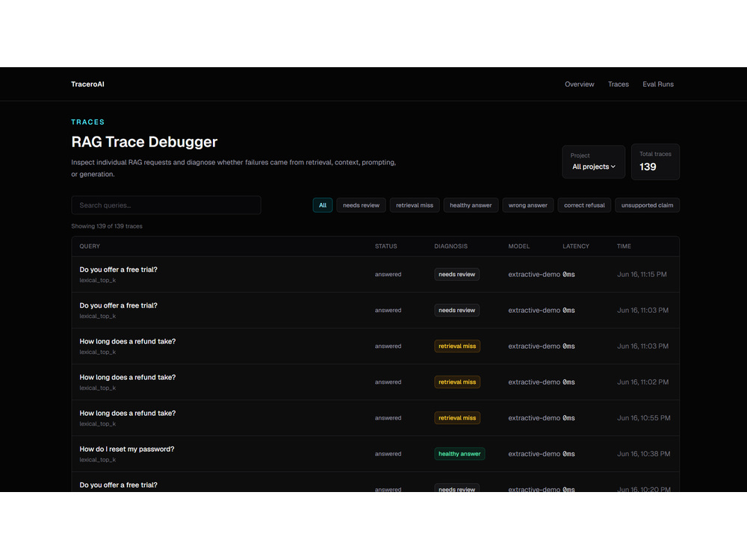Open free trial trace from 10:20 PM
747x560 pixels.
[x=376, y=482]
